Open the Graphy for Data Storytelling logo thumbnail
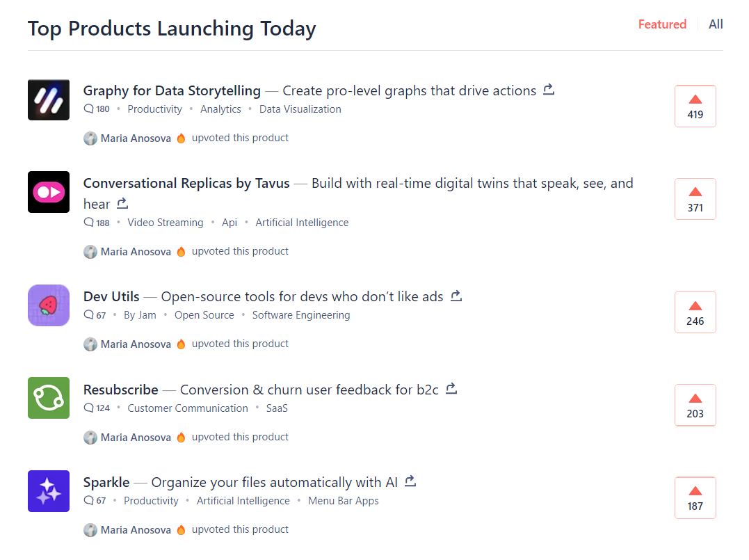 [x=49, y=100]
